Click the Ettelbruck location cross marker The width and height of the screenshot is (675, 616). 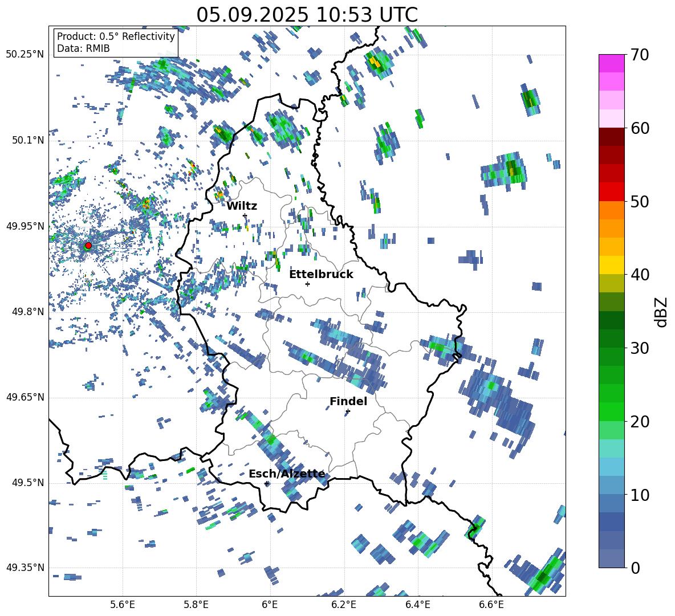pos(307,284)
